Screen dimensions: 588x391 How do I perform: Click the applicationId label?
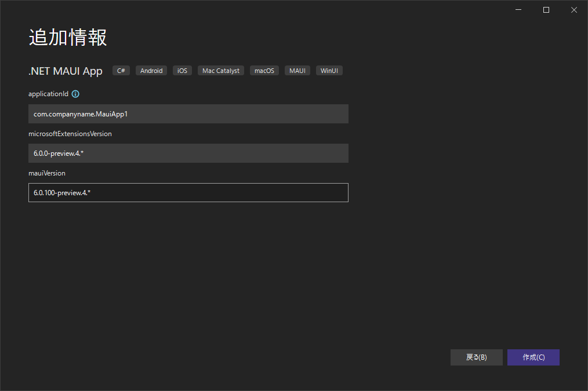[x=48, y=94]
